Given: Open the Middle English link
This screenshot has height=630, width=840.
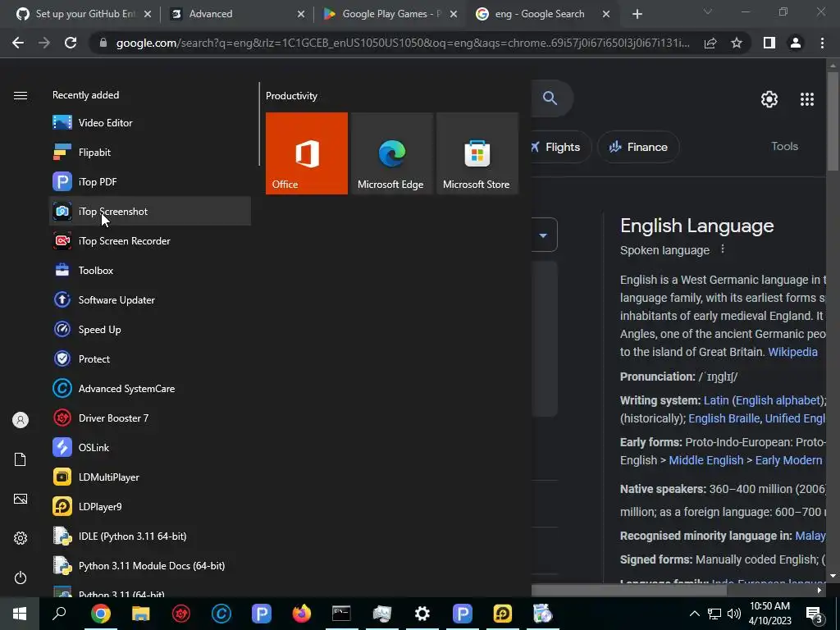Looking at the screenshot, I should click(x=706, y=460).
